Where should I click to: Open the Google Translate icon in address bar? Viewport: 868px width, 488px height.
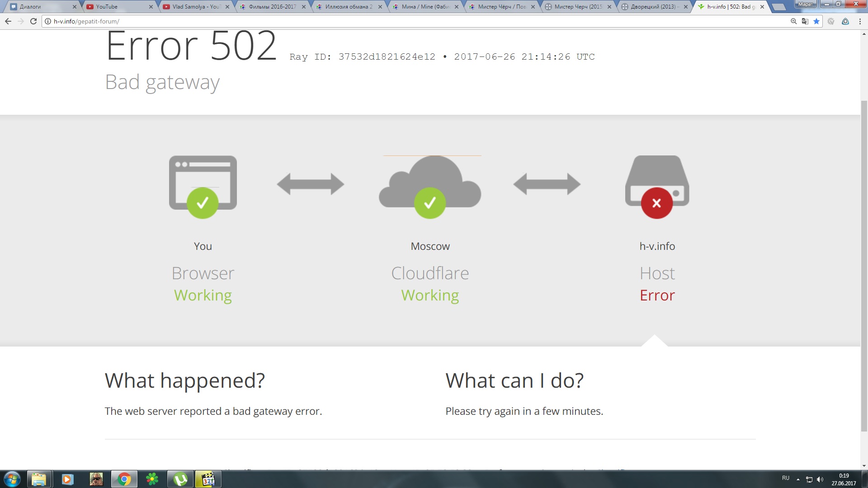[805, 21]
